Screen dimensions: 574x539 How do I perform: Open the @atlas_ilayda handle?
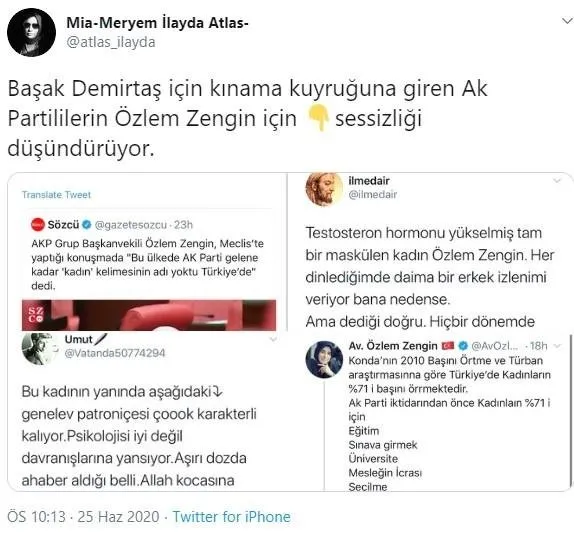coord(111,42)
